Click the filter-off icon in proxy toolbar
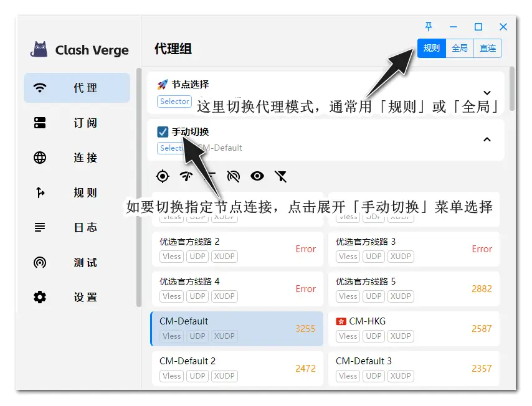Image resolution: width=532 pixels, height=406 pixels. pos(280,176)
